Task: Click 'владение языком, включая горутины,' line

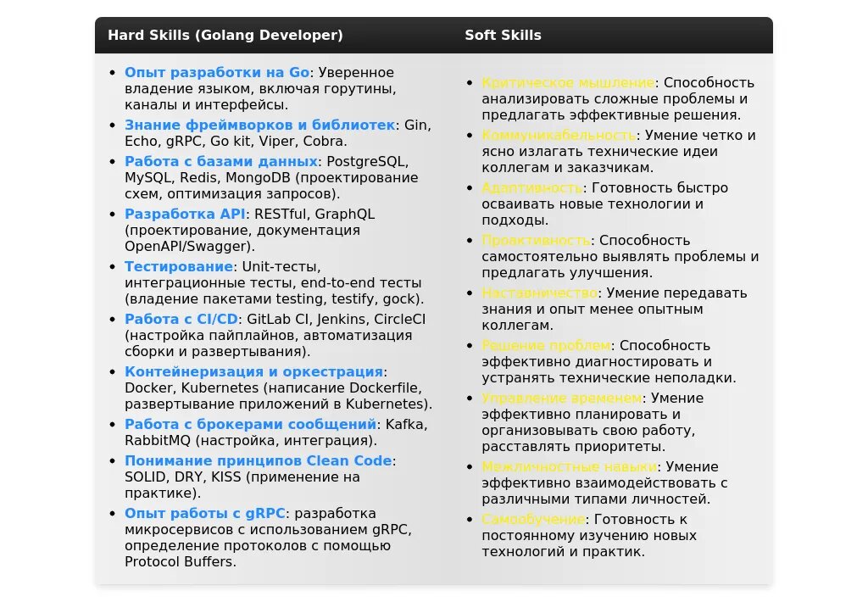Action: point(260,89)
